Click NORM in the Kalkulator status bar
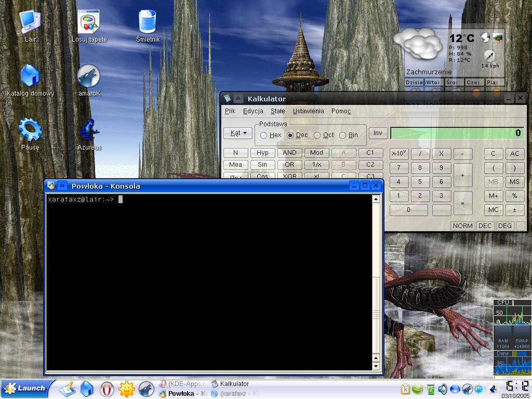532x399 pixels. coord(462,226)
